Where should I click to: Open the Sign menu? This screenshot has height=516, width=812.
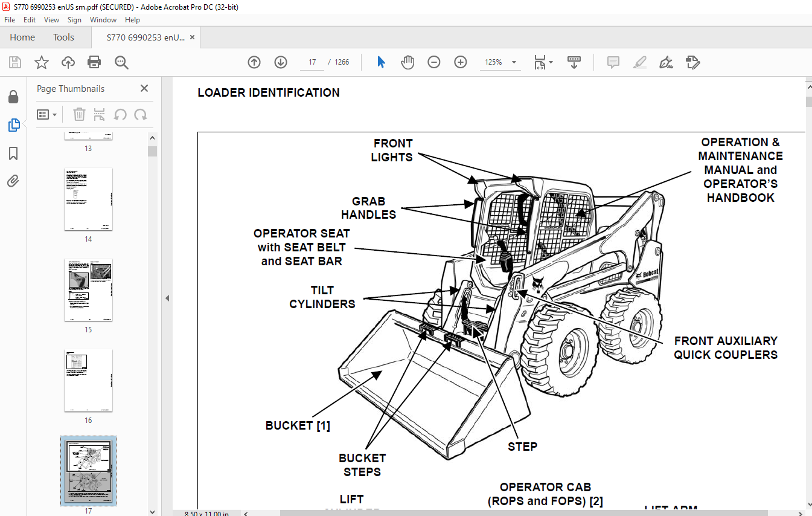click(74, 20)
